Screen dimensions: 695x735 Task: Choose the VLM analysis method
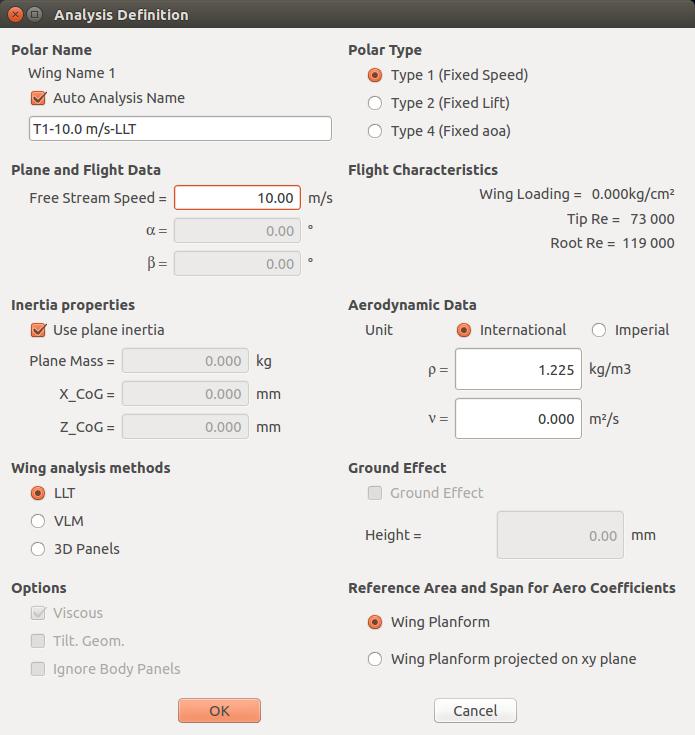[39, 521]
